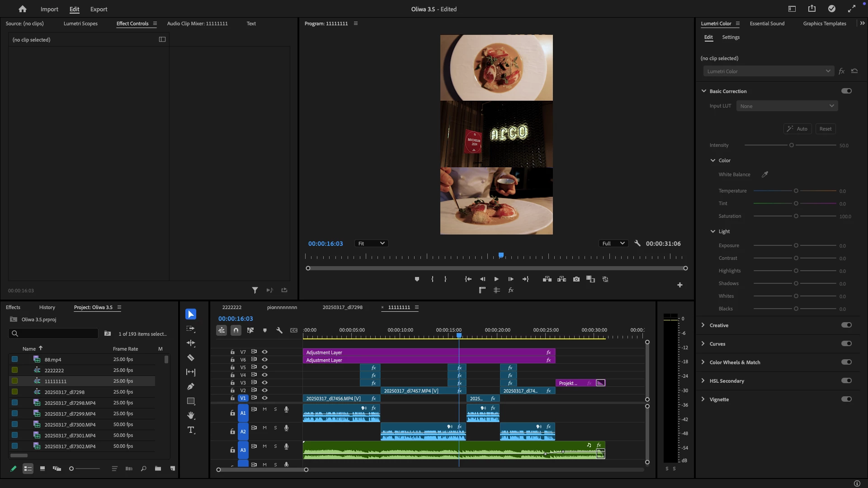Image resolution: width=868 pixels, height=488 pixels.
Task: Toggle Snap in Timeline magnet icon
Action: pyautogui.click(x=236, y=330)
